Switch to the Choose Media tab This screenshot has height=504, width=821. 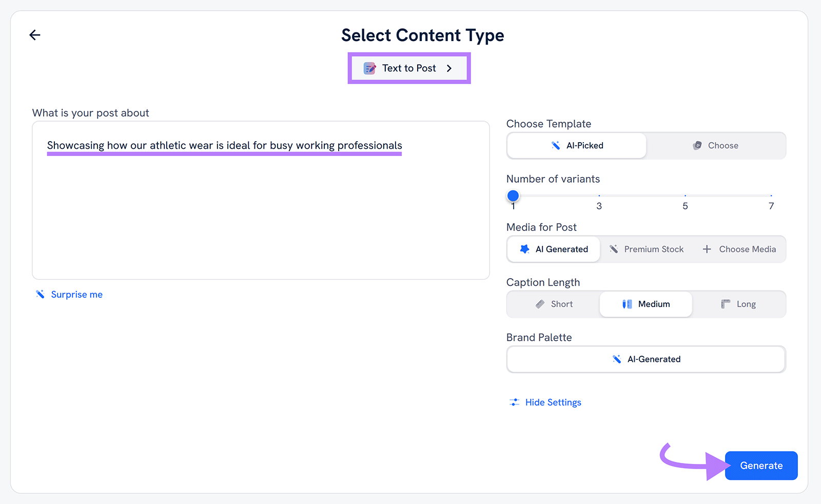(739, 249)
